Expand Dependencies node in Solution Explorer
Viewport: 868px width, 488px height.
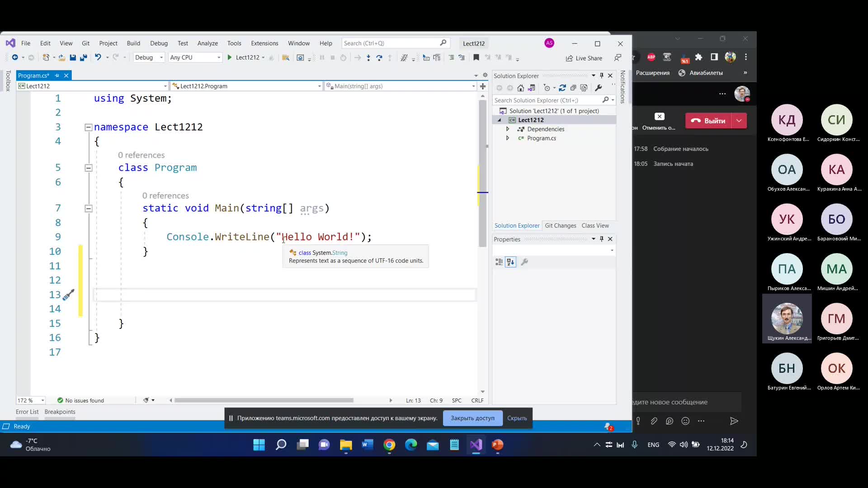click(x=508, y=129)
